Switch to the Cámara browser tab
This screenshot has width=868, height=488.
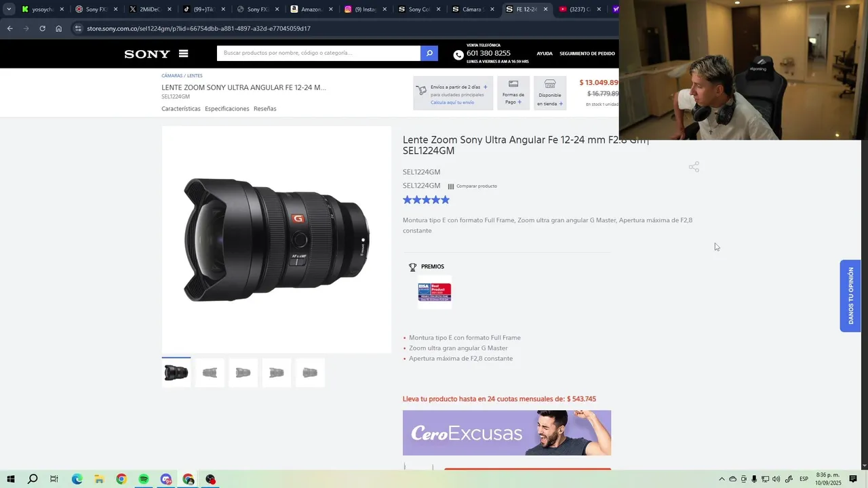(x=472, y=9)
